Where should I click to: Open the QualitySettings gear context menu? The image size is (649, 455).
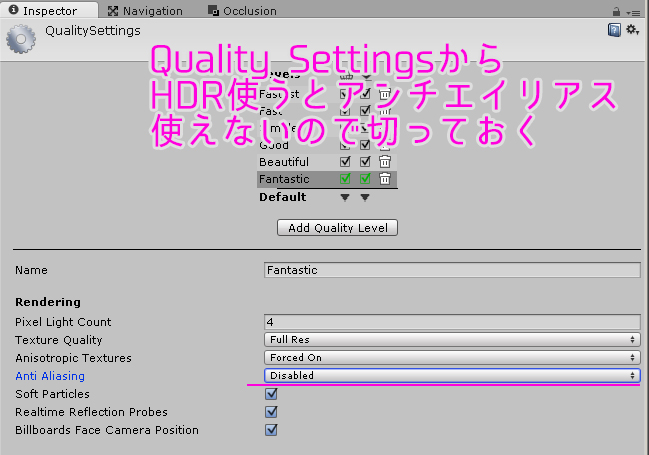(x=632, y=30)
